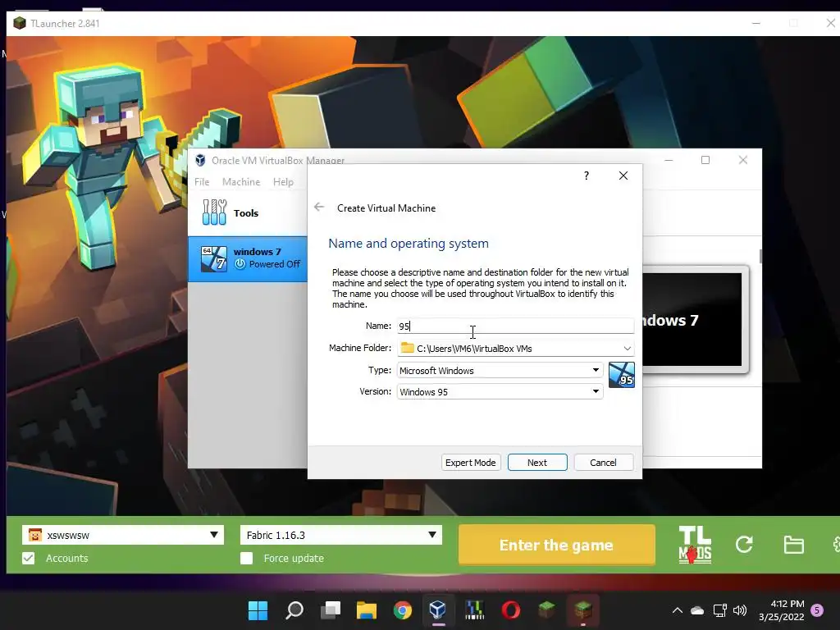The width and height of the screenshot is (840, 630).
Task: Open the Type dropdown showing Microsoft Windows
Action: (x=500, y=370)
